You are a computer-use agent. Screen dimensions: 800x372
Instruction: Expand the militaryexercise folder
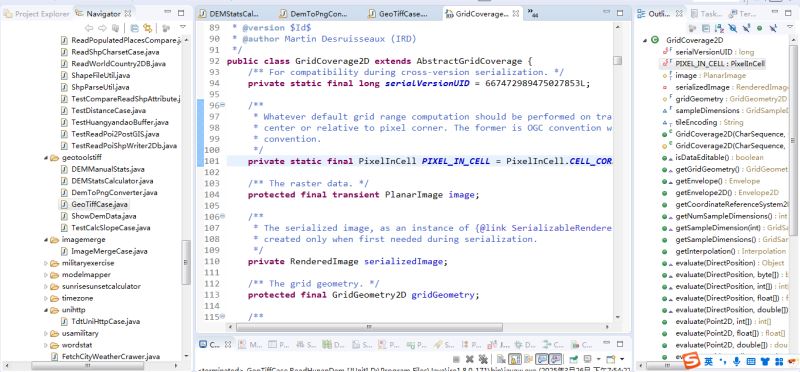pos(45,263)
